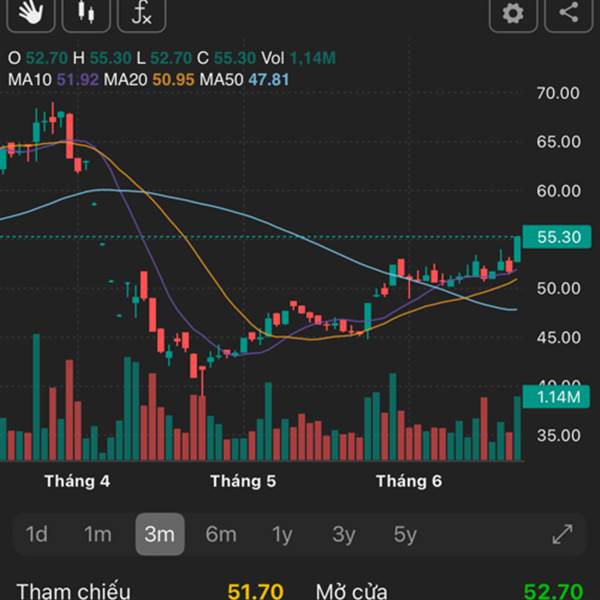Choose the 1y timeframe

click(282, 535)
